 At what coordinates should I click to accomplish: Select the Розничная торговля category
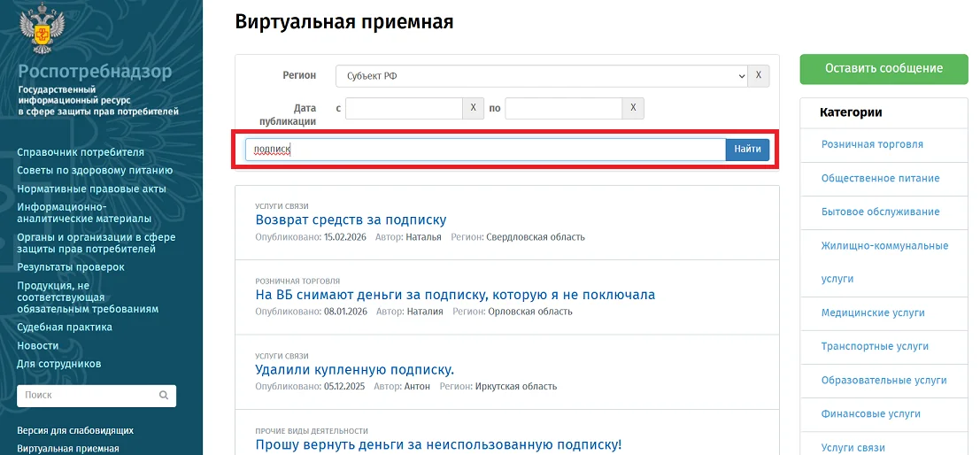point(872,144)
